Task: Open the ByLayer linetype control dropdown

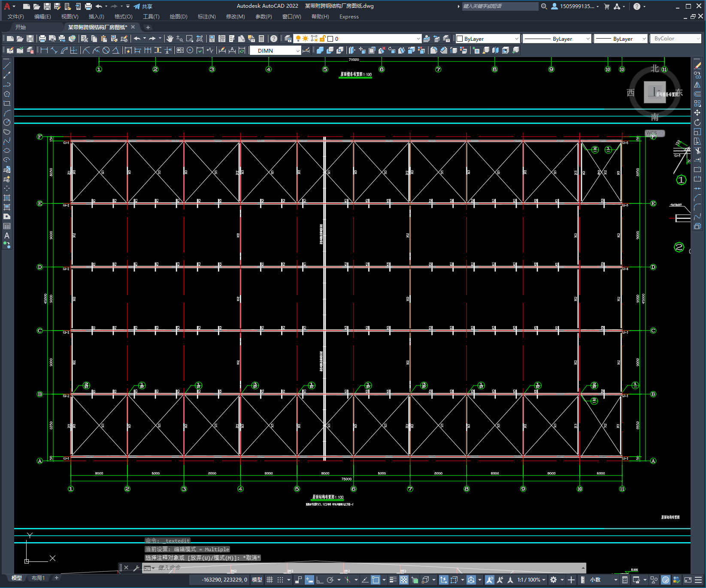Action: click(558, 39)
